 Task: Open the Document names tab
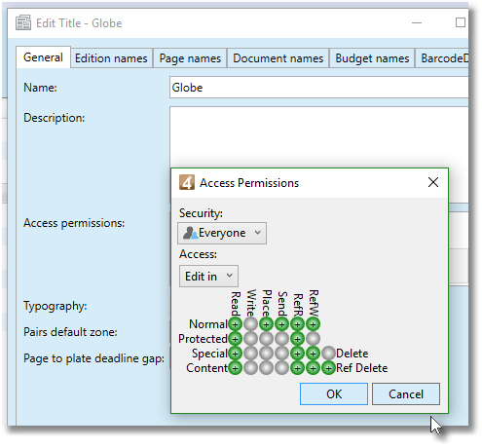pyautogui.click(x=278, y=58)
